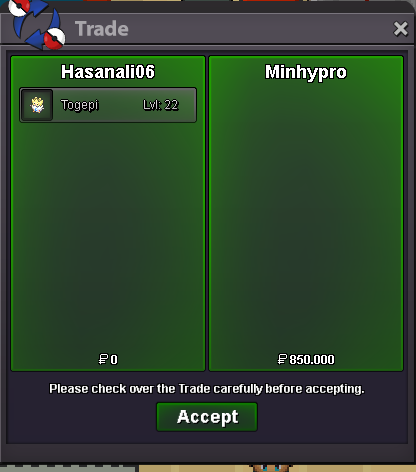This screenshot has width=416, height=472.
Task: Click the Togepi name label
Action: (79, 105)
